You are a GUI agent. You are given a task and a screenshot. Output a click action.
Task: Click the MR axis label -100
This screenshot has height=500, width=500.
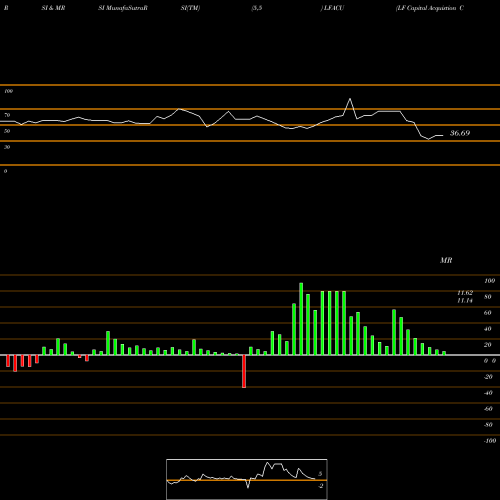point(489,441)
